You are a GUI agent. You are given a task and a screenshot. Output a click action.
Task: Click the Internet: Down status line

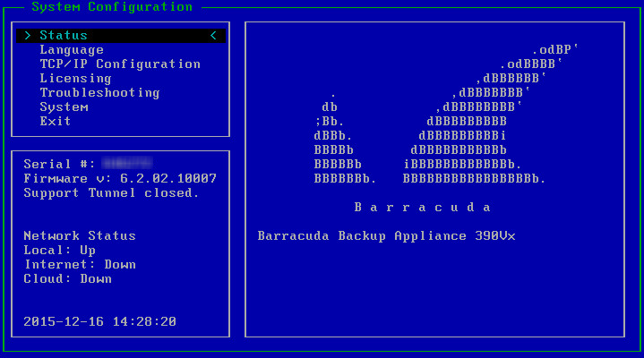(x=80, y=264)
